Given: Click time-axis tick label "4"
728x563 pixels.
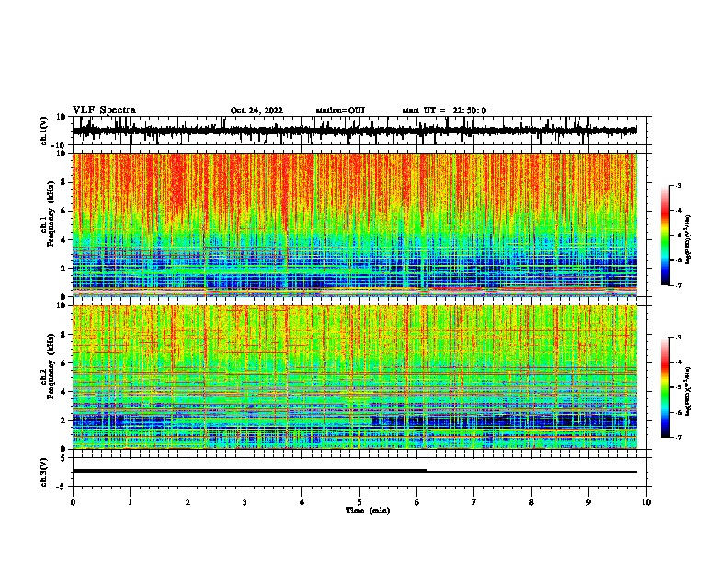Looking at the screenshot, I should (301, 502).
